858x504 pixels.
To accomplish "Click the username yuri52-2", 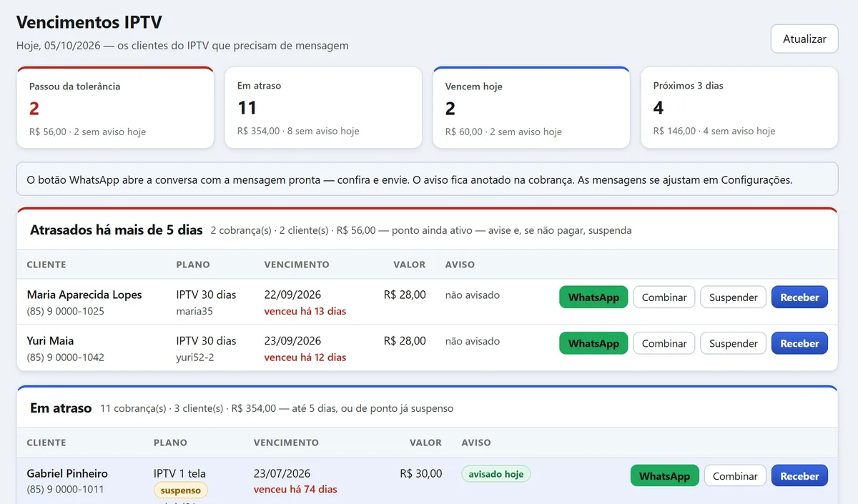I will (x=196, y=357).
